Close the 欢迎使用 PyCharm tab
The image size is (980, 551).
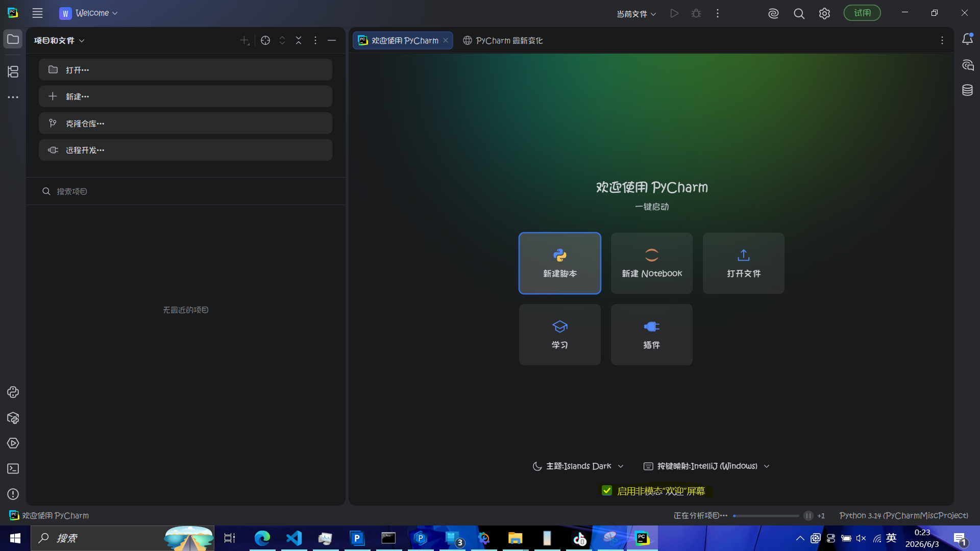(446, 41)
